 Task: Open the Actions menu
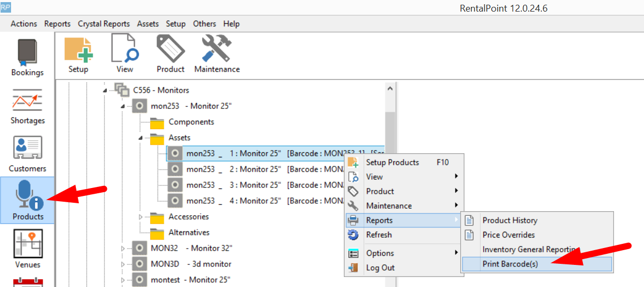[24, 24]
